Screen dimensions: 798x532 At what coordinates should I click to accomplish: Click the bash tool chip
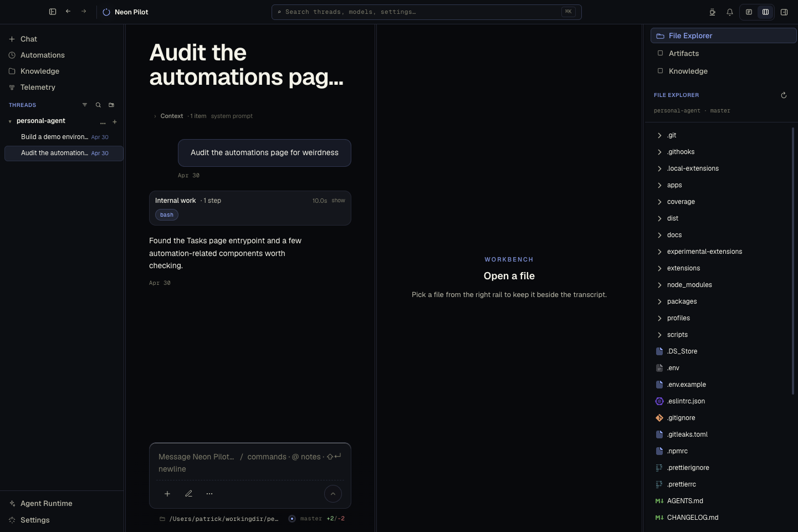point(167,215)
